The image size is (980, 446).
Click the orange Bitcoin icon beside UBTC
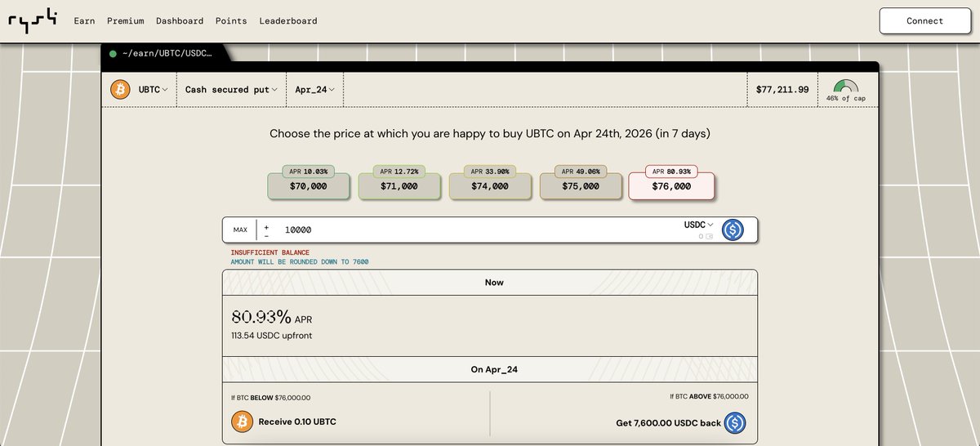click(121, 90)
